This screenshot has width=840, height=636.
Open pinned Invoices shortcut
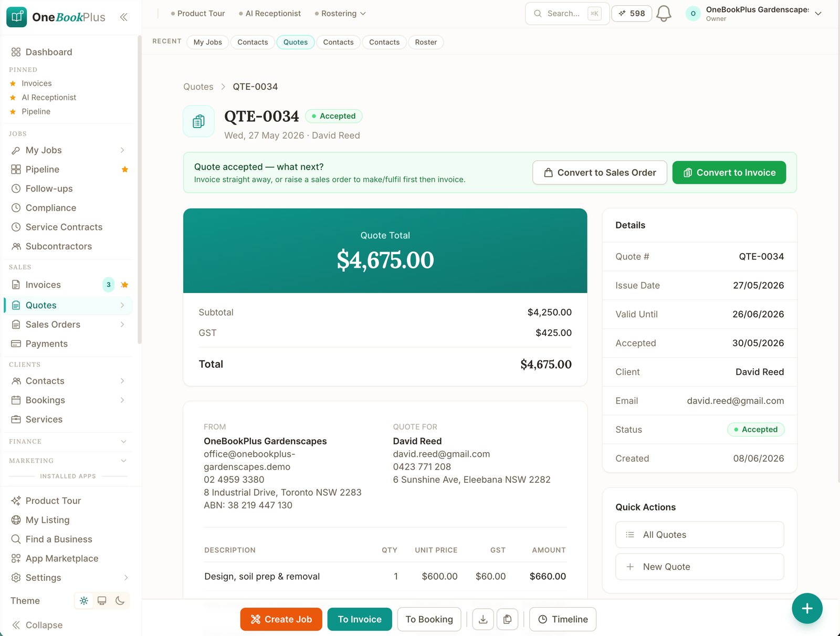36,84
